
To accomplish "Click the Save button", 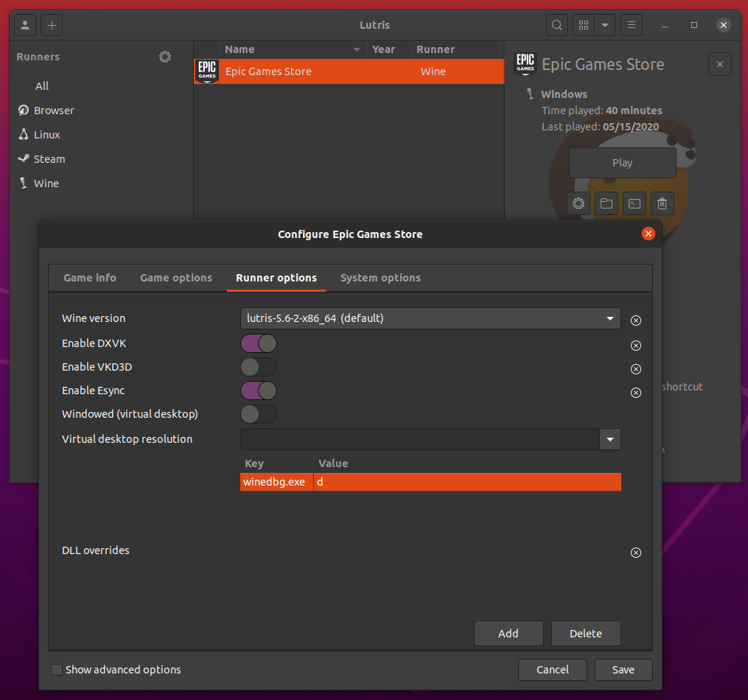I will point(623,670).
